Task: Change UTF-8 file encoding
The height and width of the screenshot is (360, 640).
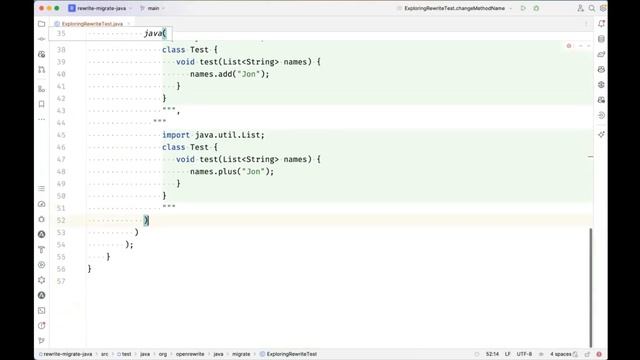Action: [x=524, y=354]
